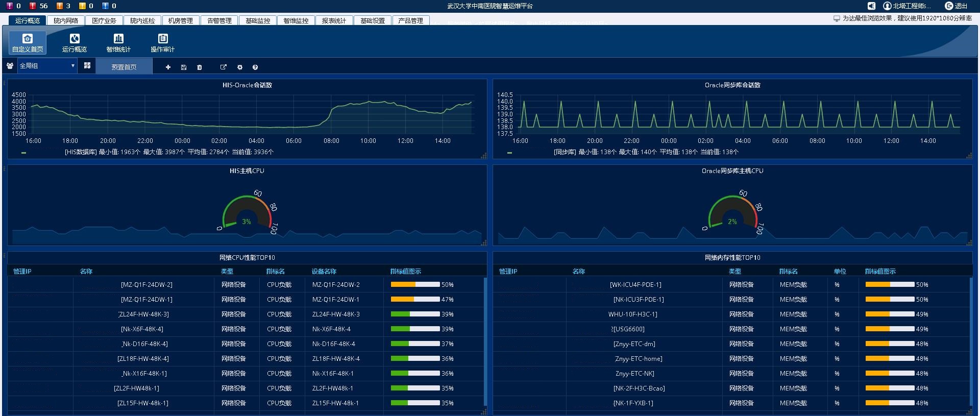Image resolution: width=980 pixels, height=416 pixels.
Task: Click the external link popout icon
Action: 223,67
